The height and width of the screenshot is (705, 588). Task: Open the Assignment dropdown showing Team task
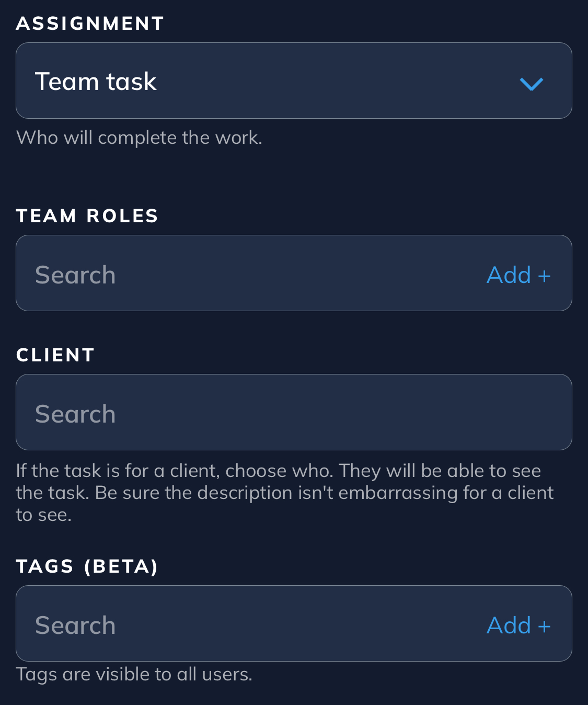293,81
